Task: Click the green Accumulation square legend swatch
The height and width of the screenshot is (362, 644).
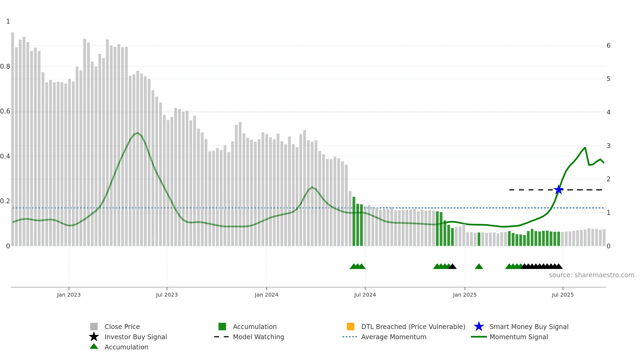Action: [222, 327]
